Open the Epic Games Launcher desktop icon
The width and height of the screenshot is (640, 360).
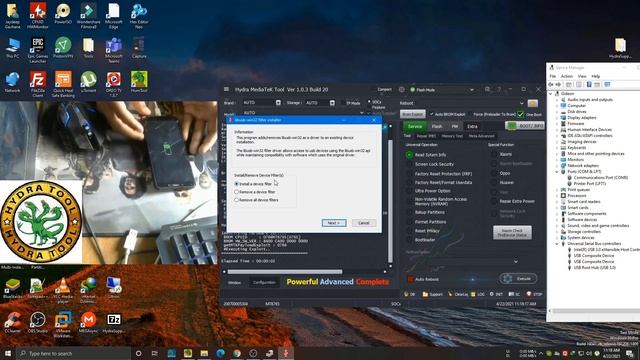click(38, 50)
